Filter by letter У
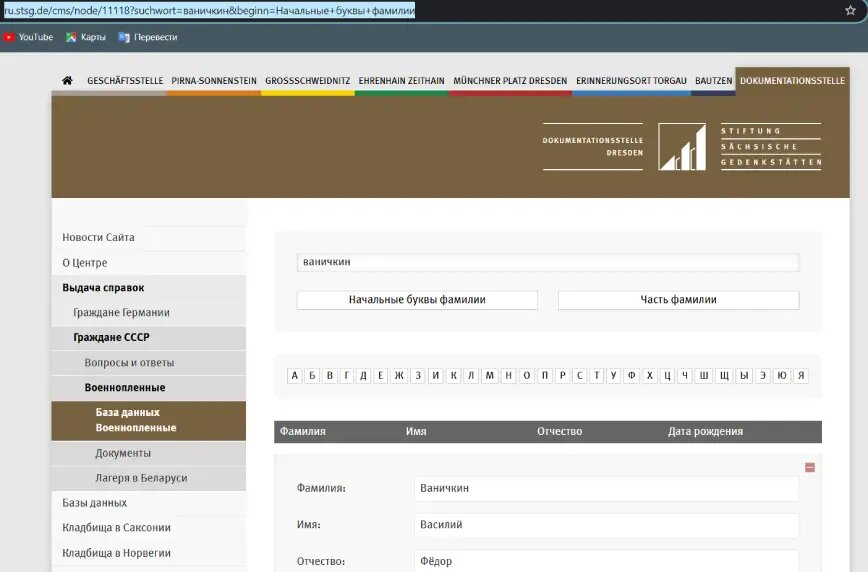 point(613,376)
